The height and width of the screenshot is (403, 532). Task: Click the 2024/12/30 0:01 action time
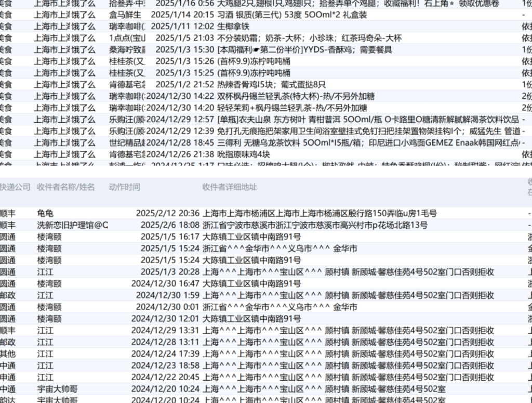(168, 307)
